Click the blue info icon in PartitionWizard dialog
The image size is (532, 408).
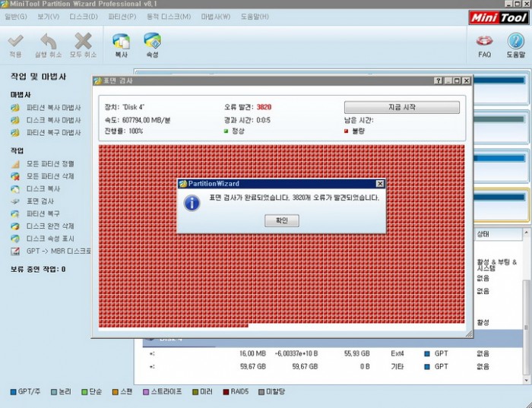192,203
